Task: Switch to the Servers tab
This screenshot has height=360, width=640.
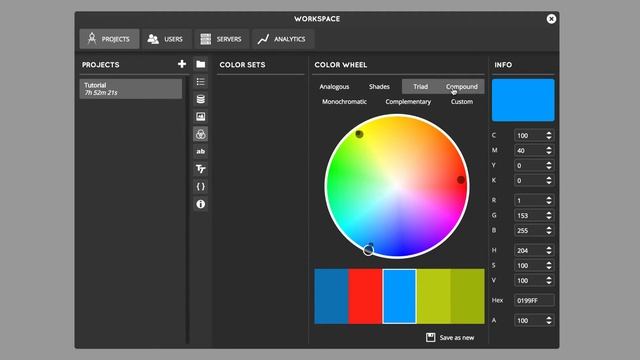Action: pos(222,39)
